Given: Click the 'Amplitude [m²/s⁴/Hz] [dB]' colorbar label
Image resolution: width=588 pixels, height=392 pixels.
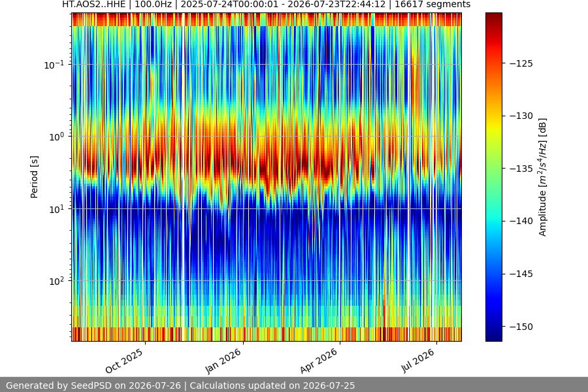Looking at the screenshot, I should 543,177.
